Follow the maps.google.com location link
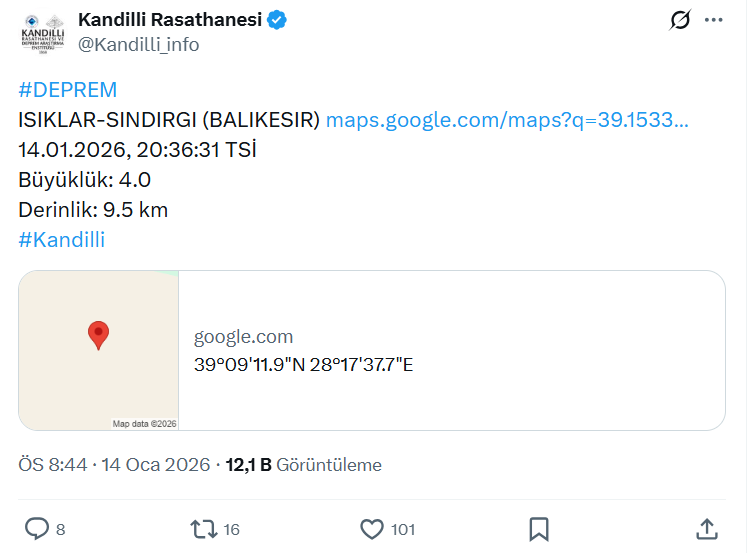The height and width of the screenshot is (553, 753). click(x=507, y=120)
